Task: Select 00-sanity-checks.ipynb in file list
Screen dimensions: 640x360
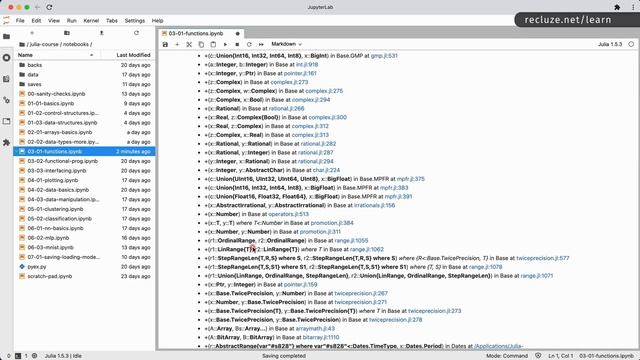Action: [85, 94]
